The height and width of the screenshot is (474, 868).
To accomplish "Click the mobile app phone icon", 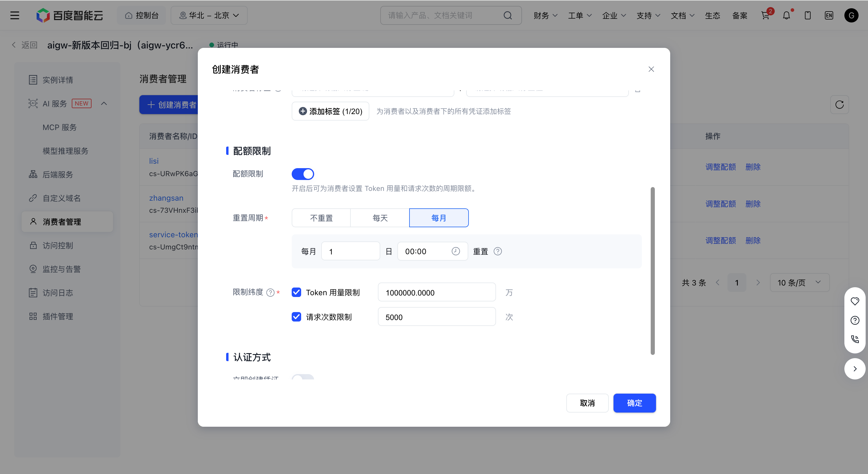I will pos(808,16).
